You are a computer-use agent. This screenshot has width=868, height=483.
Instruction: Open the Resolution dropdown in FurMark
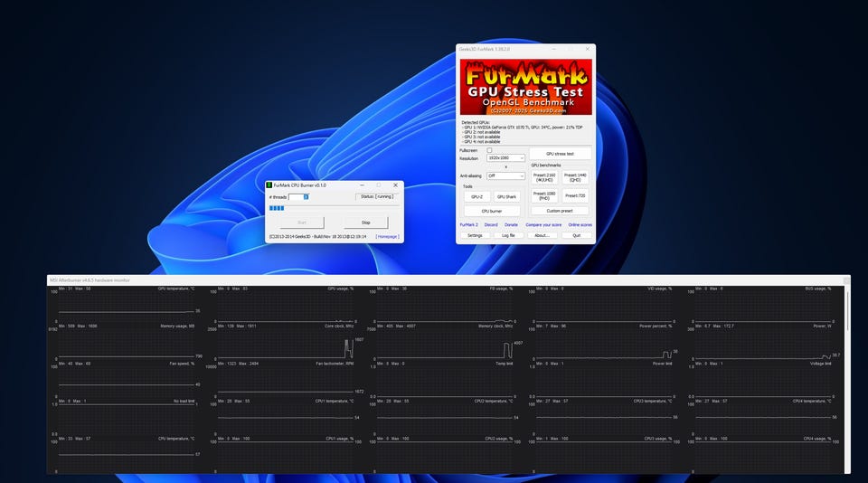pos(505,158)
